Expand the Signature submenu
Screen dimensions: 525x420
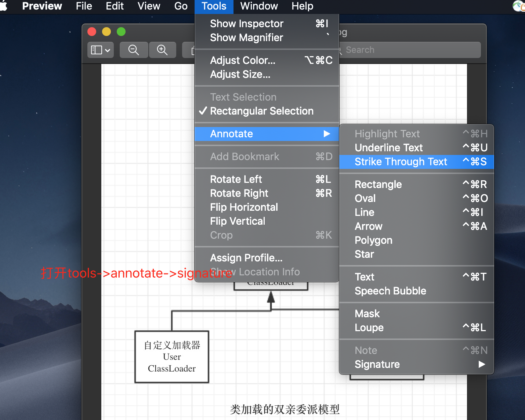(x=417, y=364)
